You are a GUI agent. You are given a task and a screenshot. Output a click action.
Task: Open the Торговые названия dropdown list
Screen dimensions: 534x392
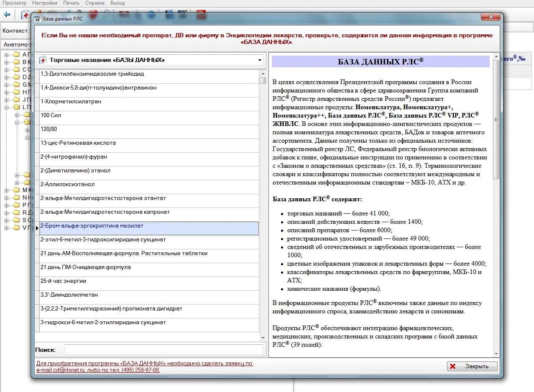260,60
